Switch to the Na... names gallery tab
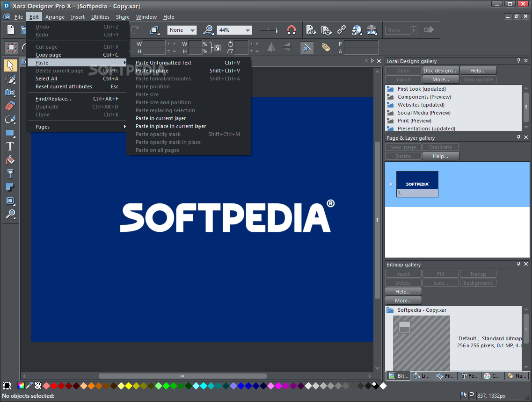This screenshot has height=402, width=532. [517, 375]
